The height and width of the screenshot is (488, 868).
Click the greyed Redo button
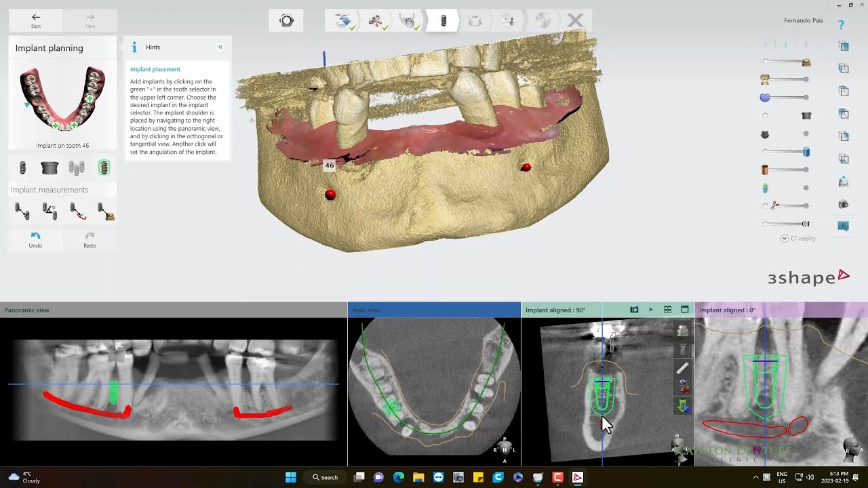[90, 240]
